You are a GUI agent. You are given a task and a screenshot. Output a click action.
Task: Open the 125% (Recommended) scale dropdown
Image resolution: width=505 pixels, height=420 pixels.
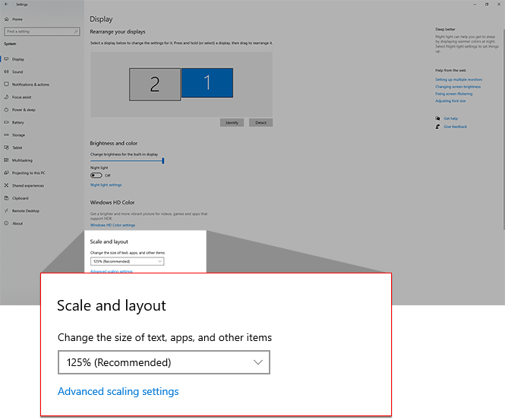click(x=127, y=261)
